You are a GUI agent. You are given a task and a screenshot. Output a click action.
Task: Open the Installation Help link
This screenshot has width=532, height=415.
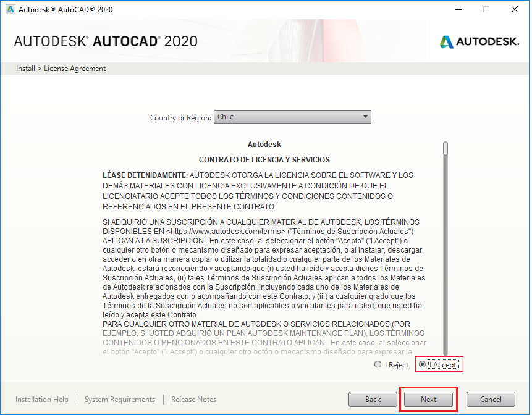pyautogui.click(x=42, y=400)
